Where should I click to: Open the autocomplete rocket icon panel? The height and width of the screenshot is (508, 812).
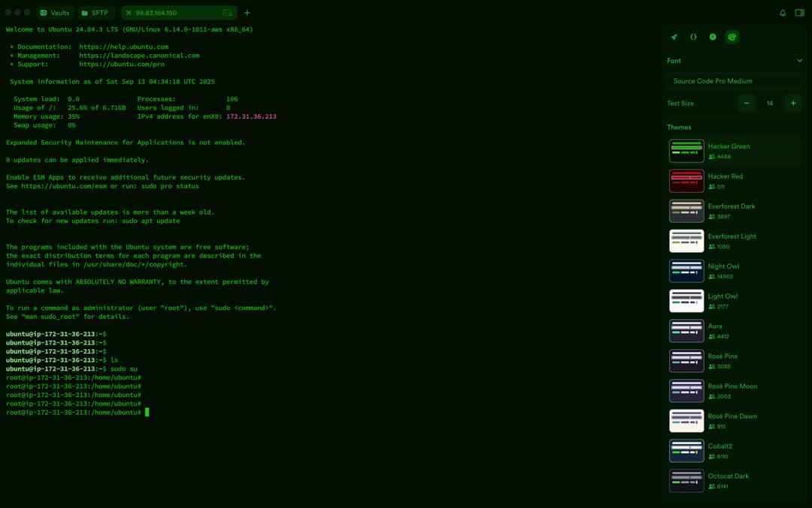point(674,37)
